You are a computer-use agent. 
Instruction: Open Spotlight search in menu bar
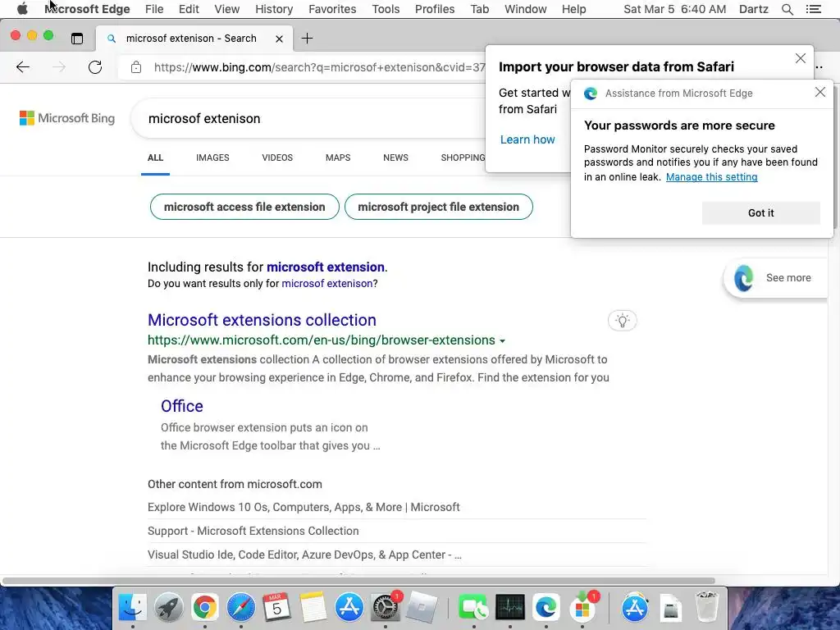(x=787, y=9)
